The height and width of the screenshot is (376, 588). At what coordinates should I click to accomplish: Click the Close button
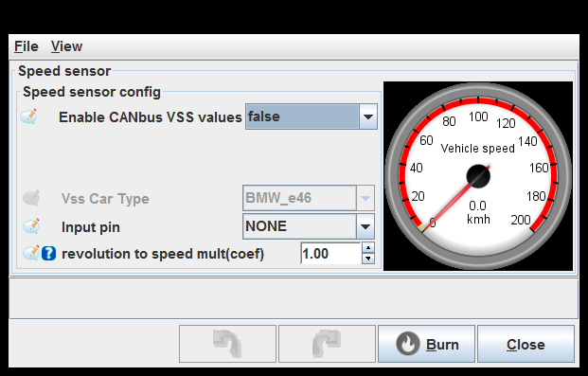pyautogui.click(x=526, y=344)
